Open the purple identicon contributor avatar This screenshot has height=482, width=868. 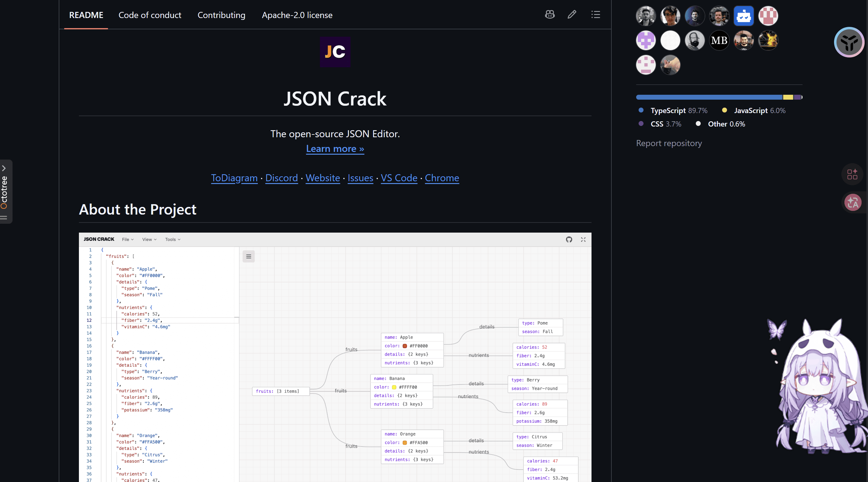click(646, 40)
